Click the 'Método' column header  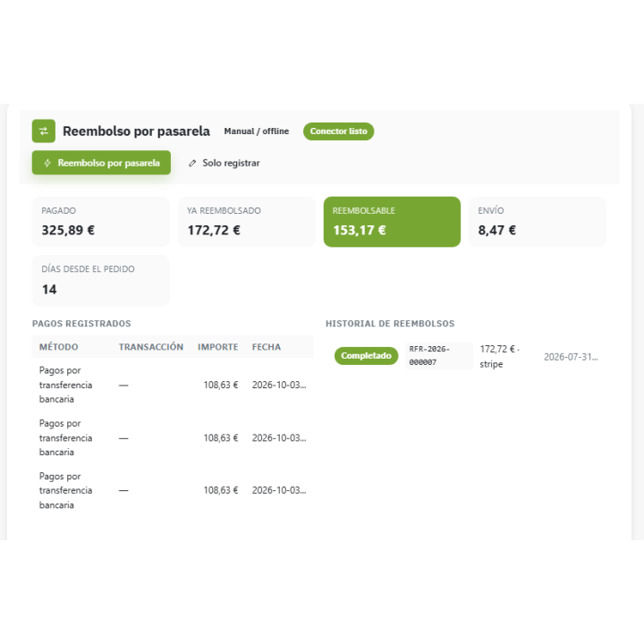(59, 347)
